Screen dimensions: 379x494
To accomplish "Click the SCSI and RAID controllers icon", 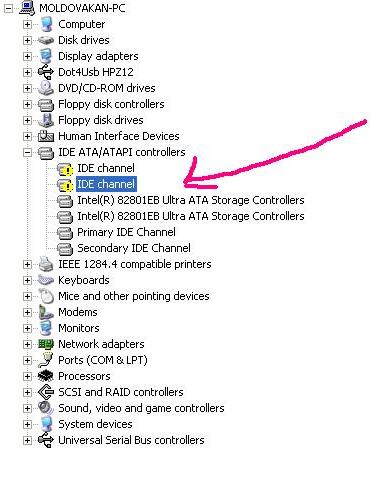I will click(46, 392).
